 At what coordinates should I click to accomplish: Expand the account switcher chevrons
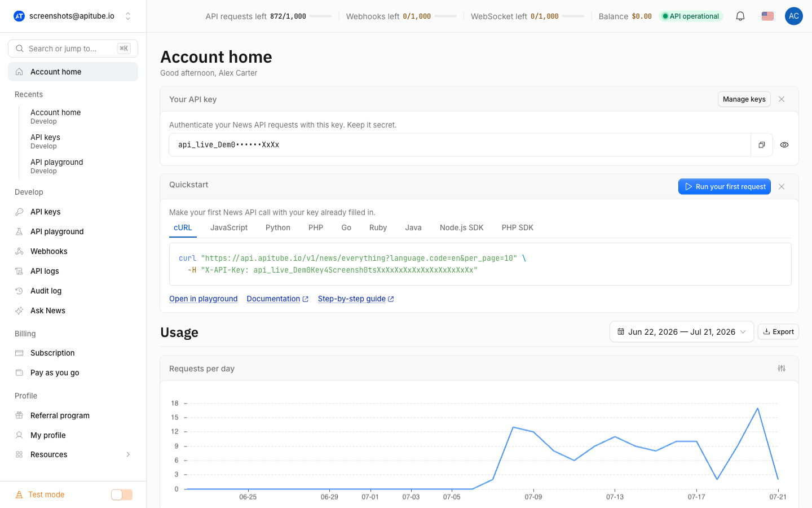click(x=128, y=16)
